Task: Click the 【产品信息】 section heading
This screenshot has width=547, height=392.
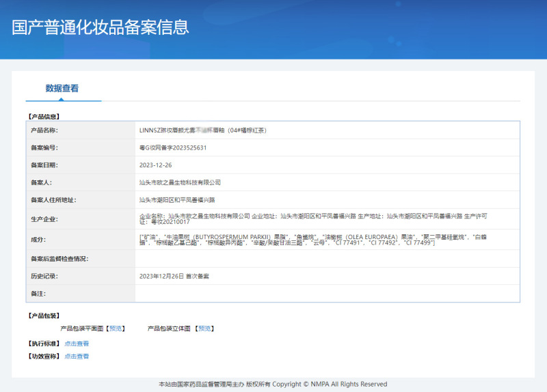Action: coord(44,116)
